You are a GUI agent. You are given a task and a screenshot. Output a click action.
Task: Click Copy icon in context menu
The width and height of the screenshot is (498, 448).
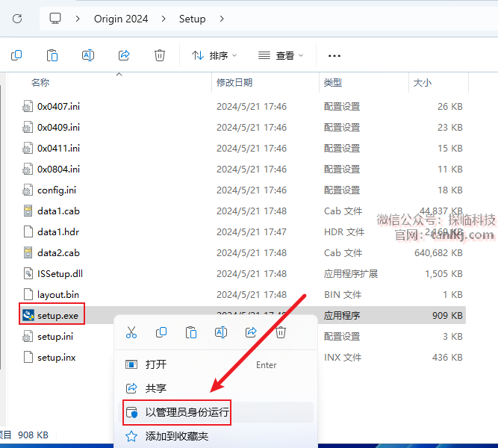pos(161,332)
